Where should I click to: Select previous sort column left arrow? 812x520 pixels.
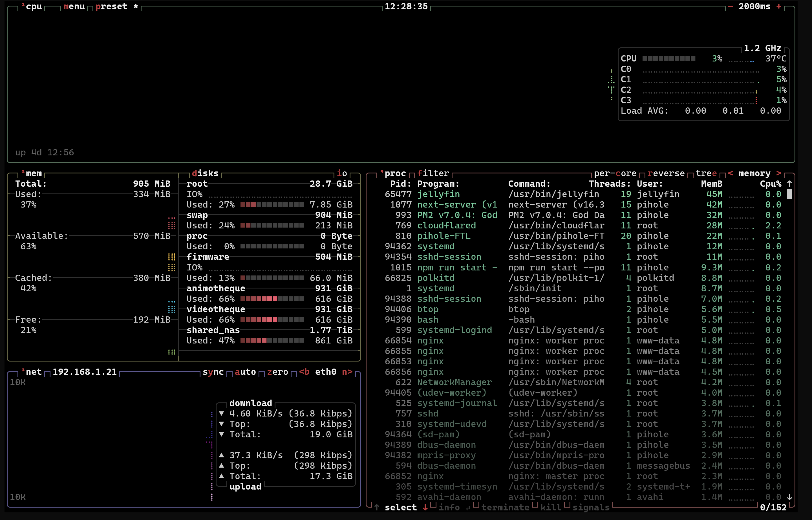click(x=731, y=173)
